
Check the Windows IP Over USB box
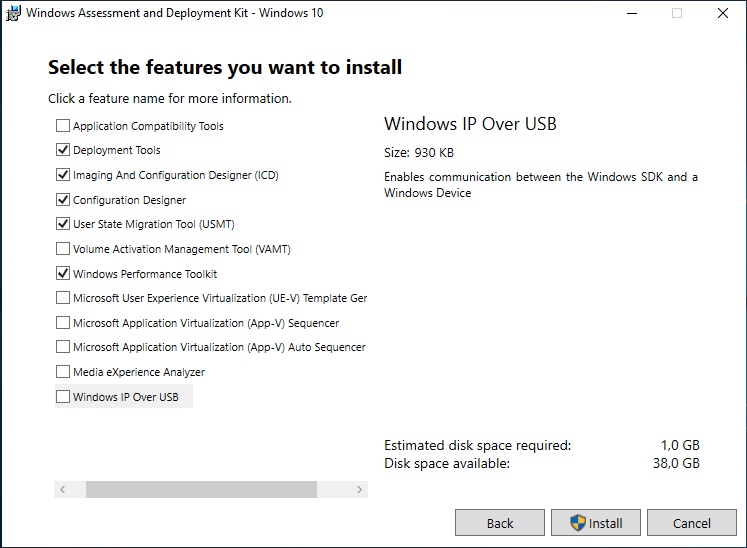click(x=63, y=397)
